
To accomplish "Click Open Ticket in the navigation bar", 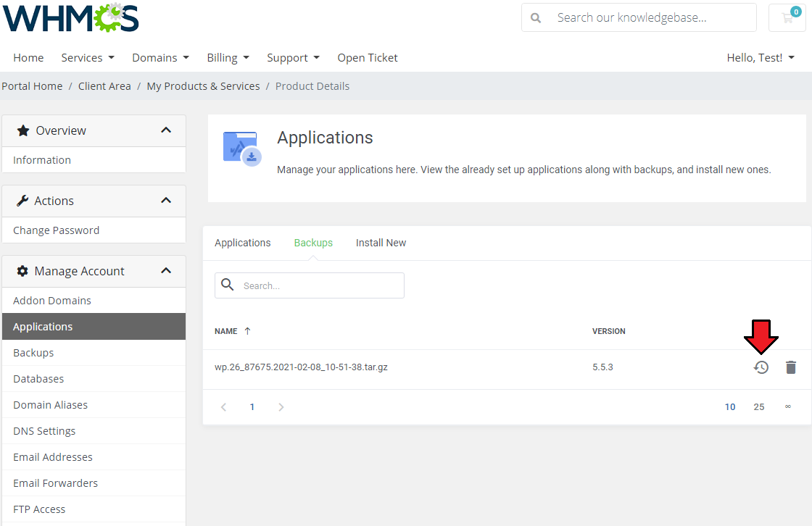I will tap(367, 57).
